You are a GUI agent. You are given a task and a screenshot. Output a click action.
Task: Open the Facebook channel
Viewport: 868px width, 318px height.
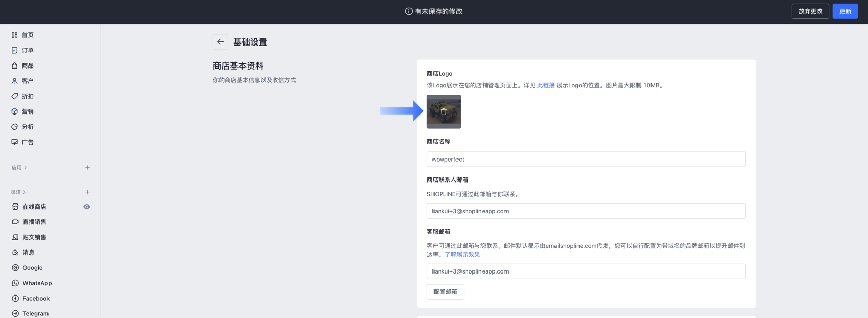coord(36,299)
